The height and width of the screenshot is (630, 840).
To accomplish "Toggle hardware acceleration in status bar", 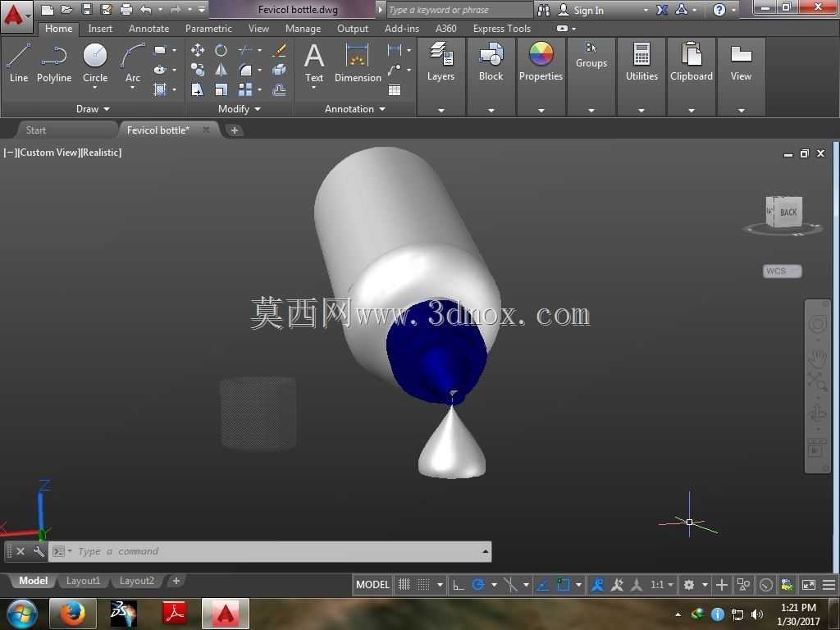I will coord(766,584).
